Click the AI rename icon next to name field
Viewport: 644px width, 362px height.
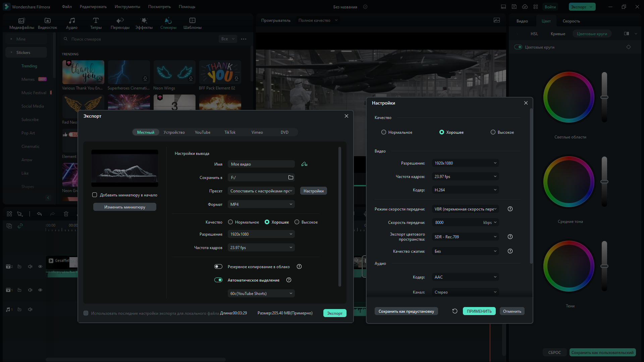coord(304,164)
